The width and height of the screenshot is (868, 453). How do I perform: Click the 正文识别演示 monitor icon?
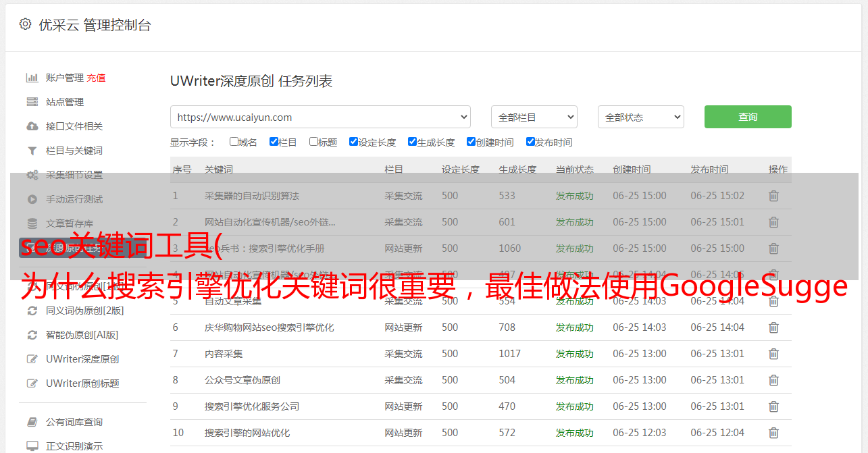[x=32, y=446]
